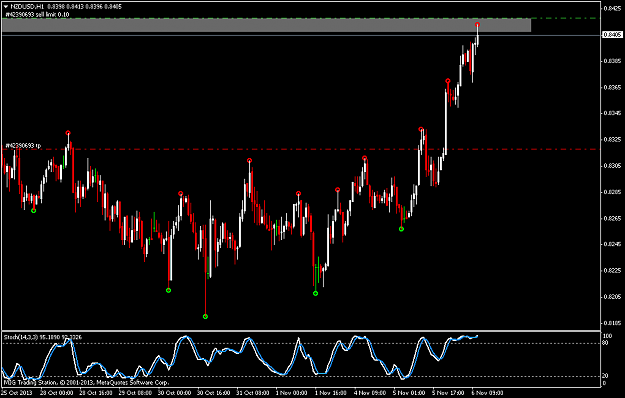Click the 0.8425 price scale label
The width and height of the screenshot is (625, 398).
pyautogui.click(x=612, y=8)
